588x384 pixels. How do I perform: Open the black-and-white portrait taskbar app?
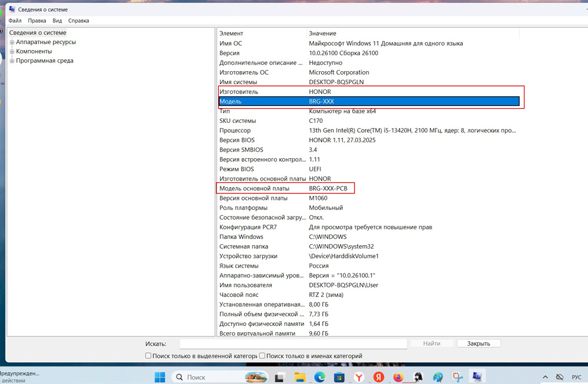[x=418, y=378]
